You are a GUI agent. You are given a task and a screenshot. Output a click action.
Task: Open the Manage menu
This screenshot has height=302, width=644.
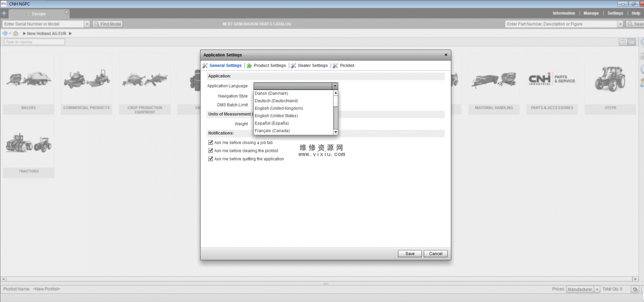click(x=591, y=13)
